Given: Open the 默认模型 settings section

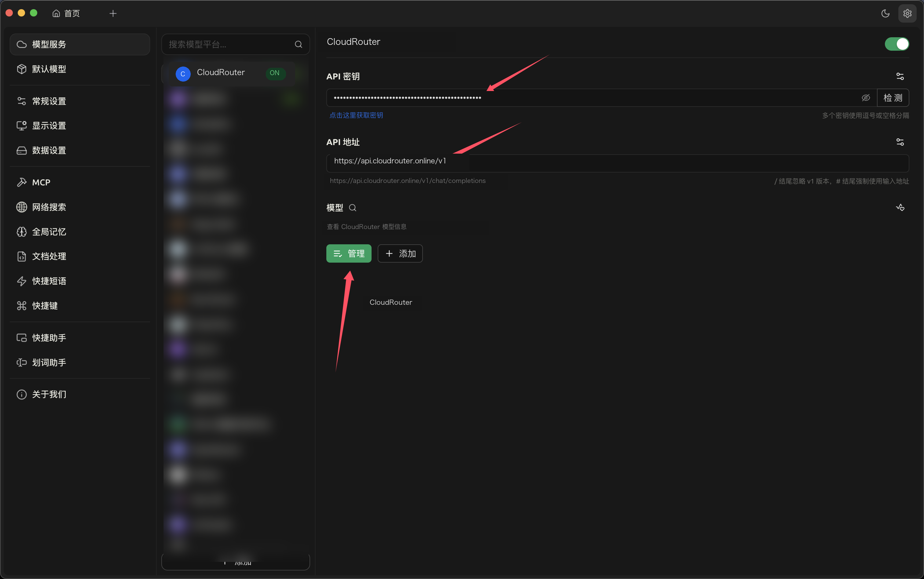Looking at the screenshot, I should [80, 69].
